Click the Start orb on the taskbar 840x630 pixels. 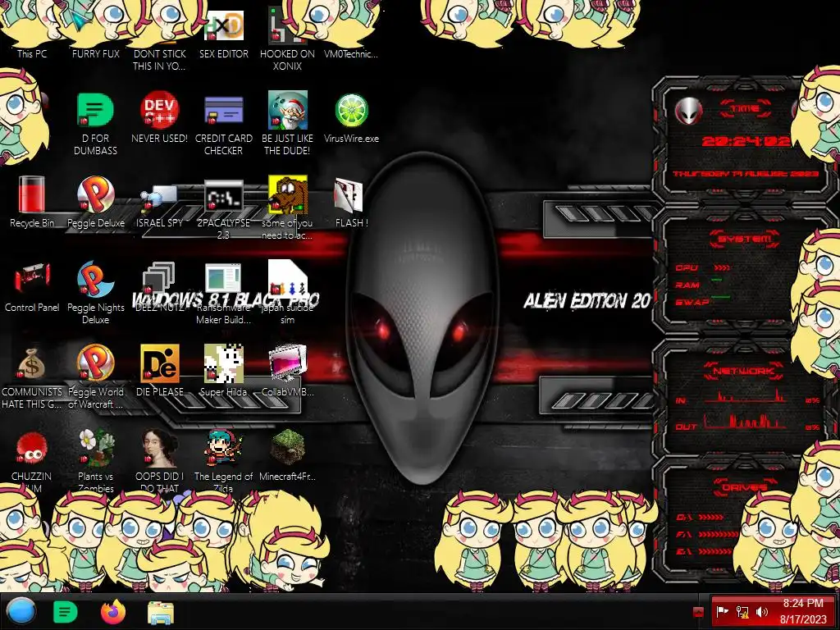21,611
